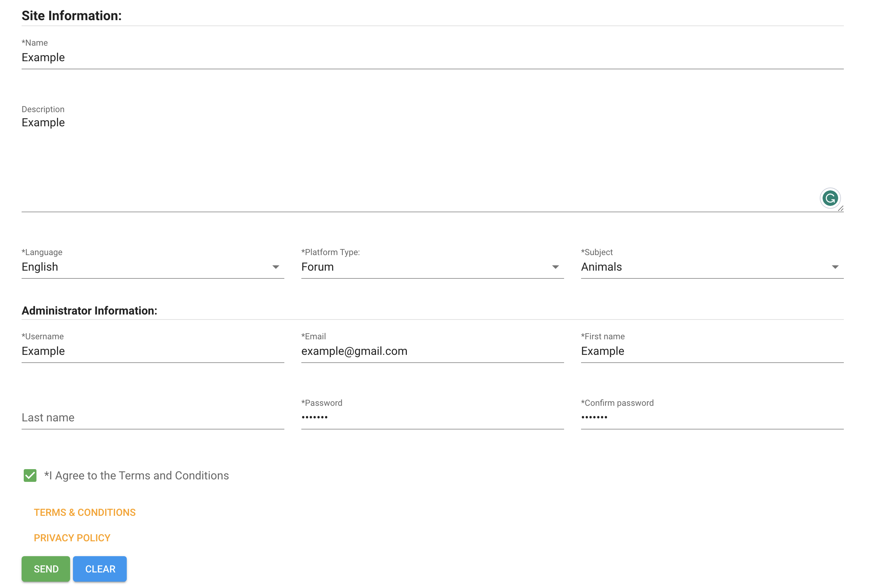Select Forum from Platform Type dropdown
Screen dimensions: 881x588
[433, 267]
